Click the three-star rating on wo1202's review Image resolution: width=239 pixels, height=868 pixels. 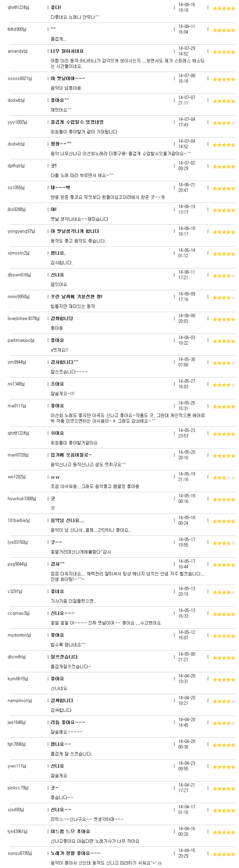pos(224,478)
